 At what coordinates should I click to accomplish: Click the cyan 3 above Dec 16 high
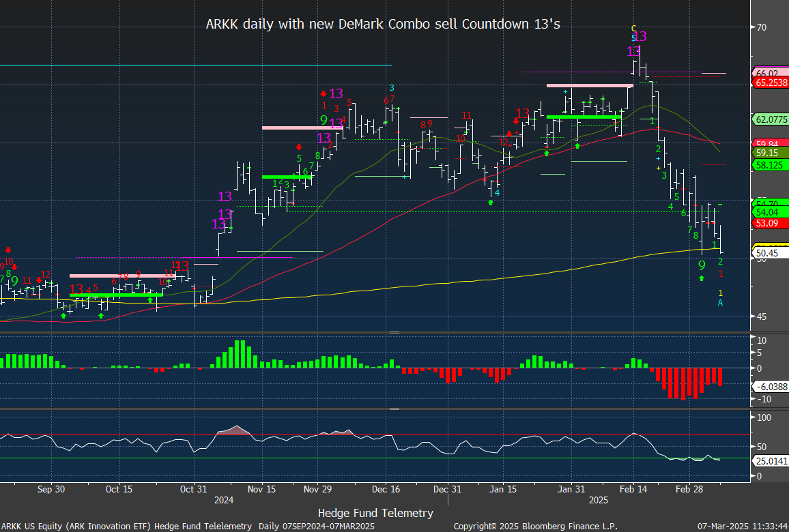pos(392,89)
